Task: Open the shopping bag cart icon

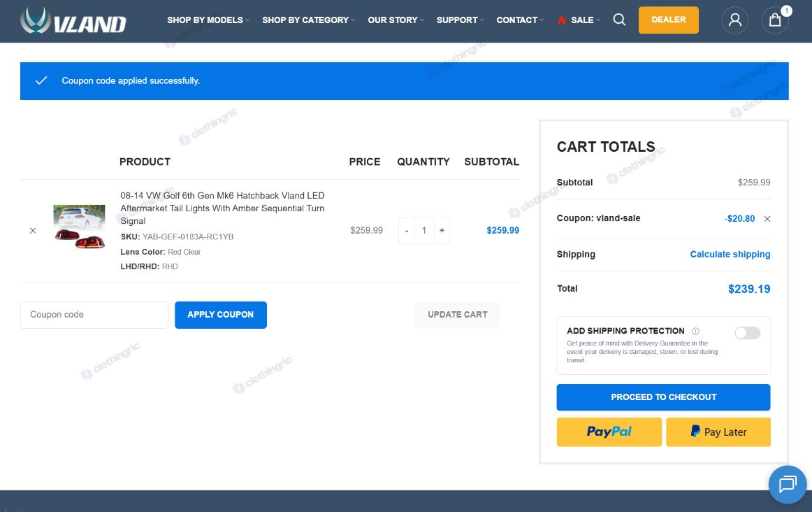Action: click(x=775, y=20)
